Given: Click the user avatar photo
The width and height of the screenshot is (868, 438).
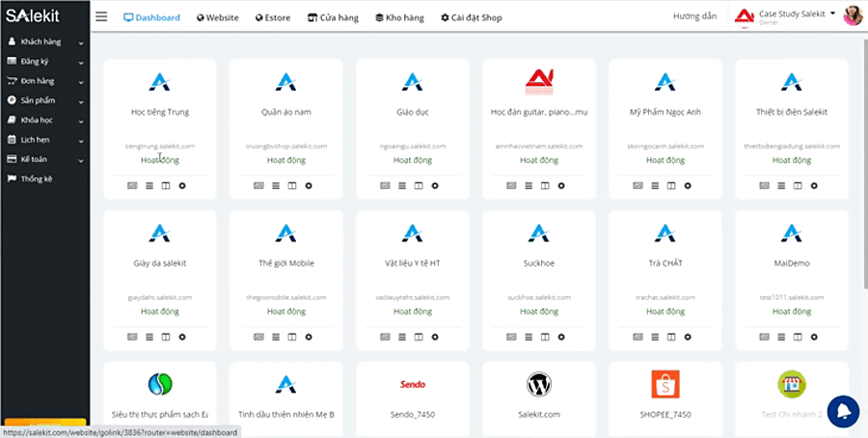Looking at the screenshot, I should pos(853,16).
